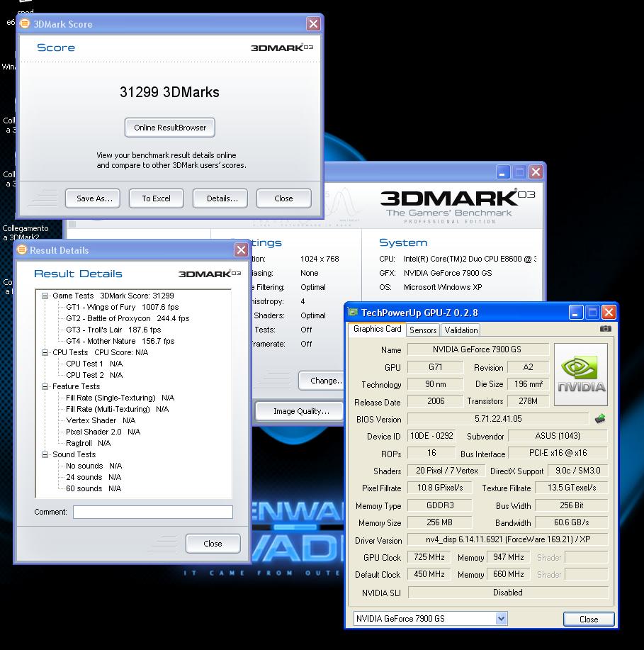
Task: Collapse the CPU Tests tree node
Action: [x=45, y=353]
